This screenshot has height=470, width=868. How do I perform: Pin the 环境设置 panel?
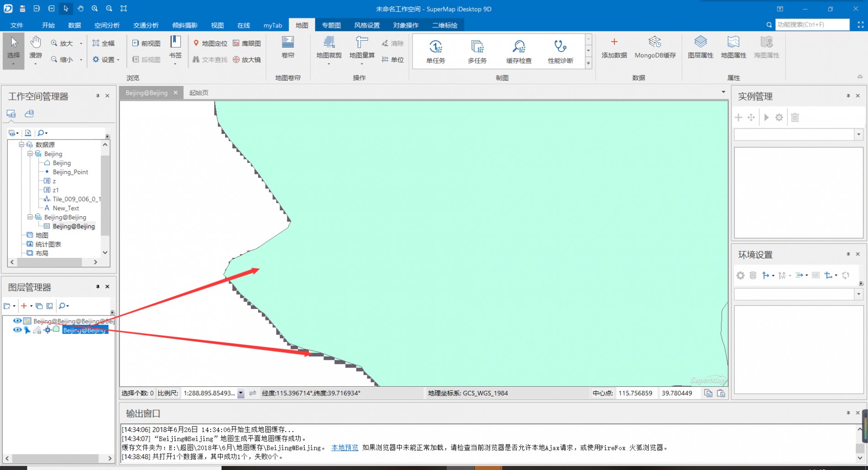tap(848, 254)
